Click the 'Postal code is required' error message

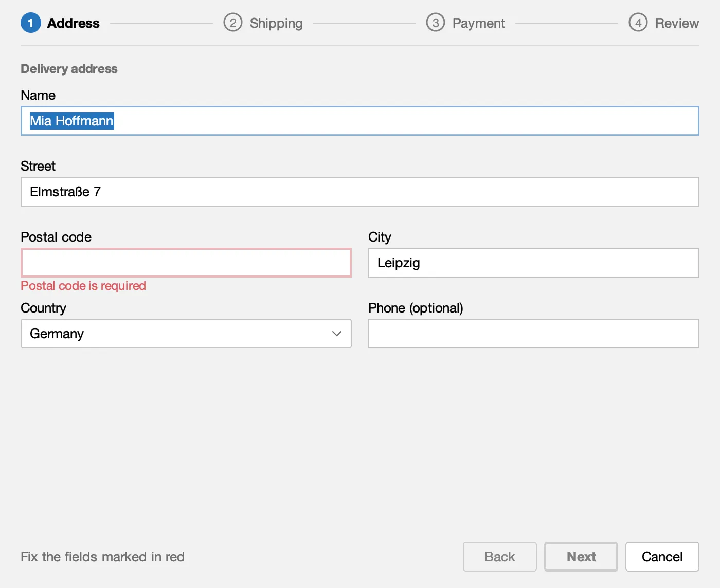(83, 286)
